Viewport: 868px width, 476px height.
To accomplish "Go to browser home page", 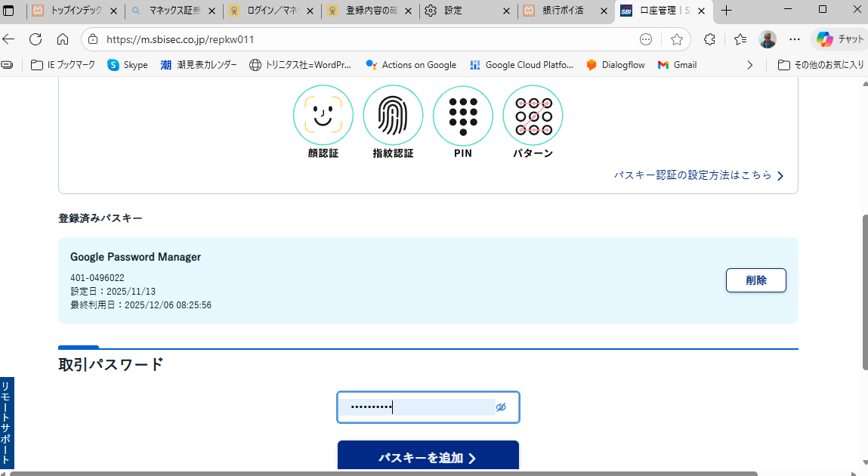I will click(x=63, y=39).
